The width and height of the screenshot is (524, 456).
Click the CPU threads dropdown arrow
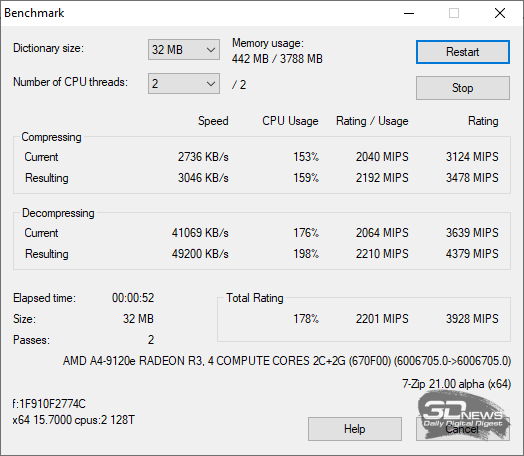pos(211,84)
